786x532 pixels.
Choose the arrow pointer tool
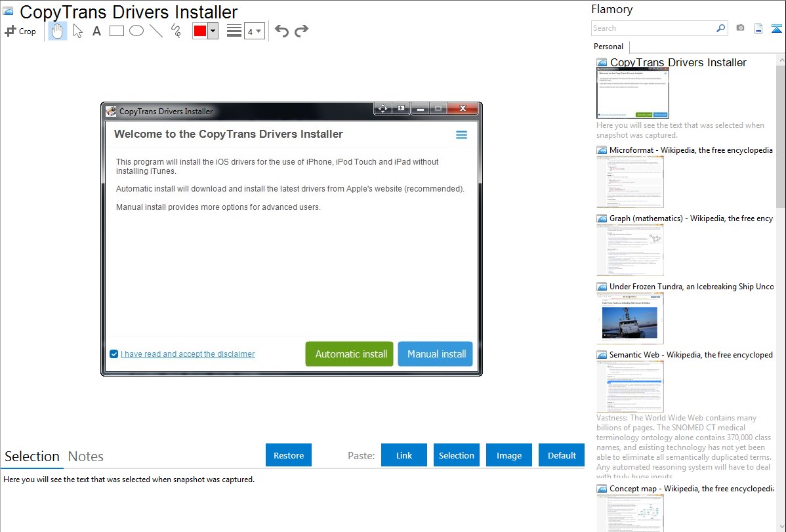tap(77, 31)
